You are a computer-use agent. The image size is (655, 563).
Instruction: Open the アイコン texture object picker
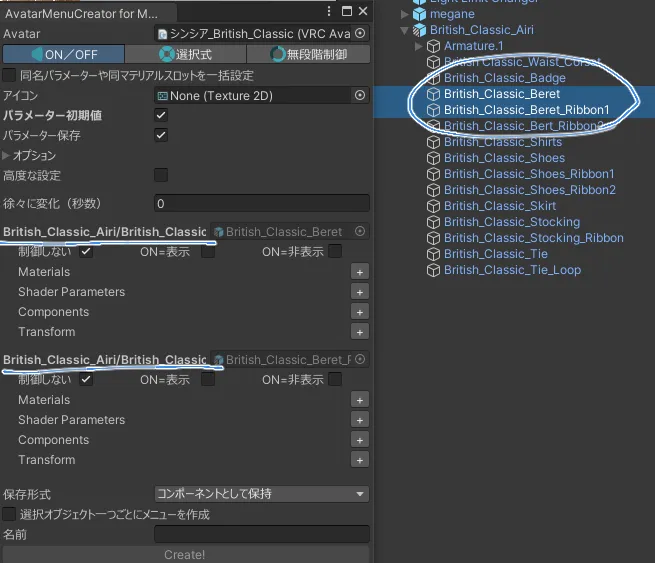tap(360, 96)
